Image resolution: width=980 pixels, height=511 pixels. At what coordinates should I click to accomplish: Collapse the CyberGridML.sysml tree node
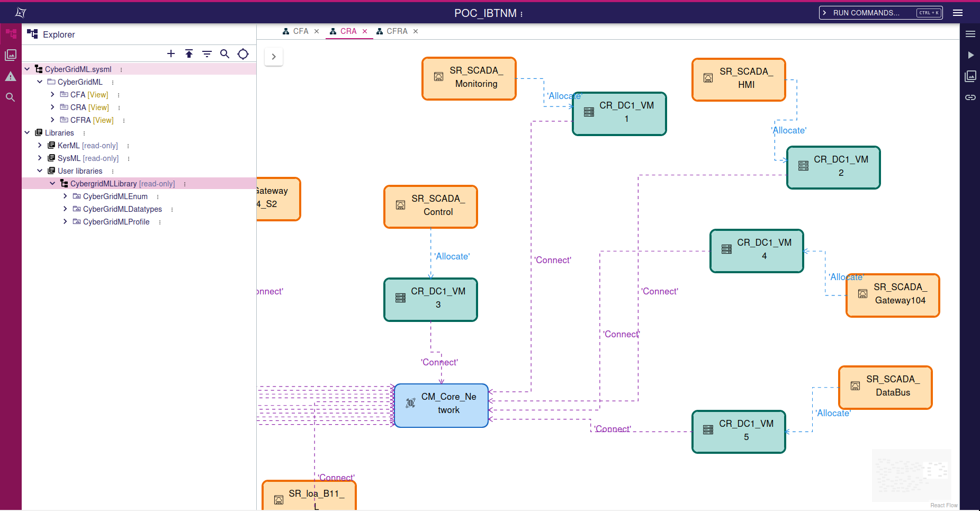(x=27, y=69)
